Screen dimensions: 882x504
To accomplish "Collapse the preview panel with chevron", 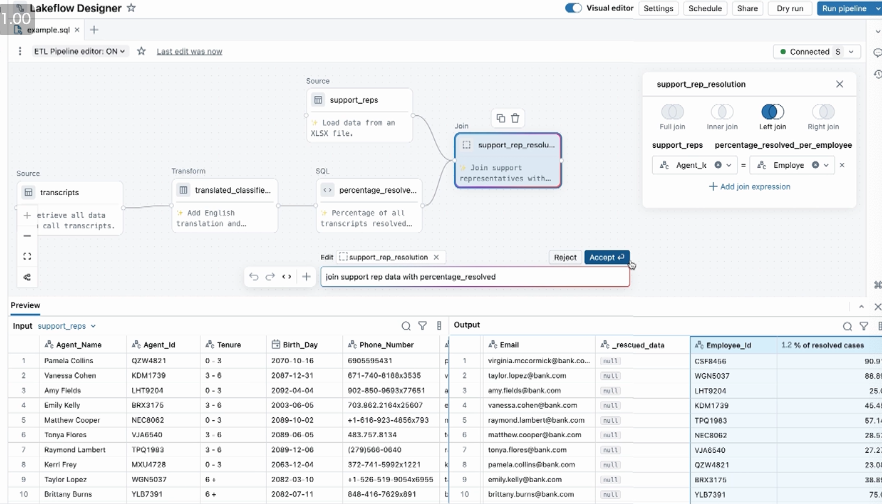I will point(861,307).
